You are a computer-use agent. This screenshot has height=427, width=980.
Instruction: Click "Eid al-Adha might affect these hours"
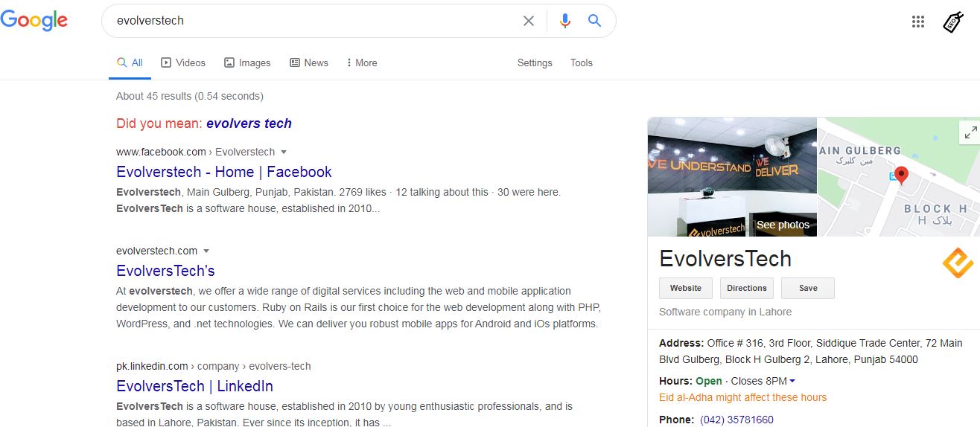click(x=742, y=397)
